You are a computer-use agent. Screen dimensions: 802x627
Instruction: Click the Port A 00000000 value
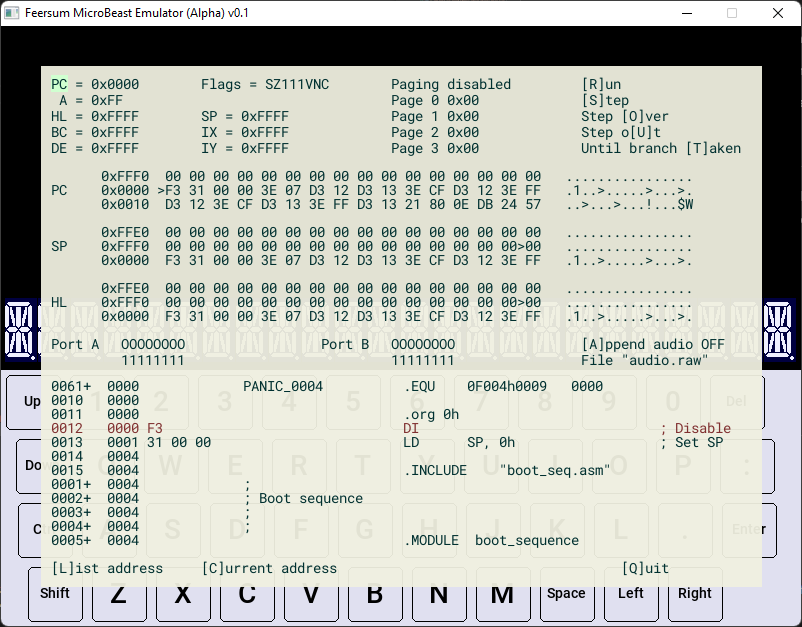pos(153,344)
